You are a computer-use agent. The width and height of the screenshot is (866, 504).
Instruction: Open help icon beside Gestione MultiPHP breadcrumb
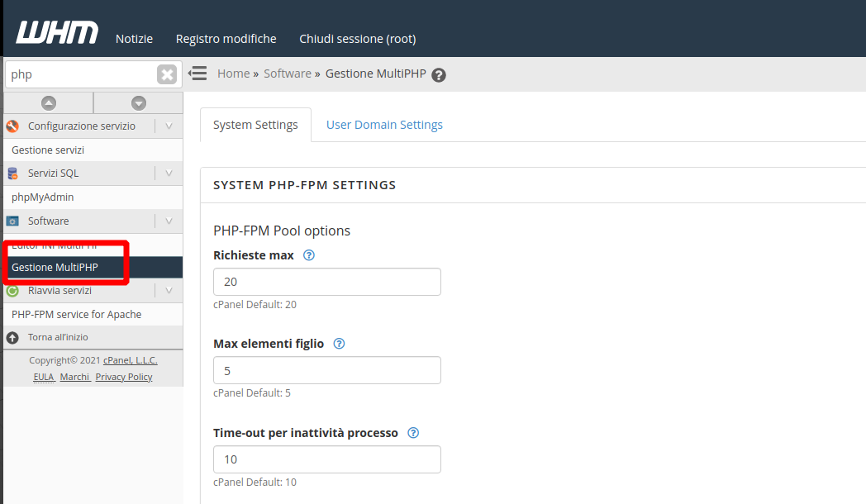pos(439,75)
